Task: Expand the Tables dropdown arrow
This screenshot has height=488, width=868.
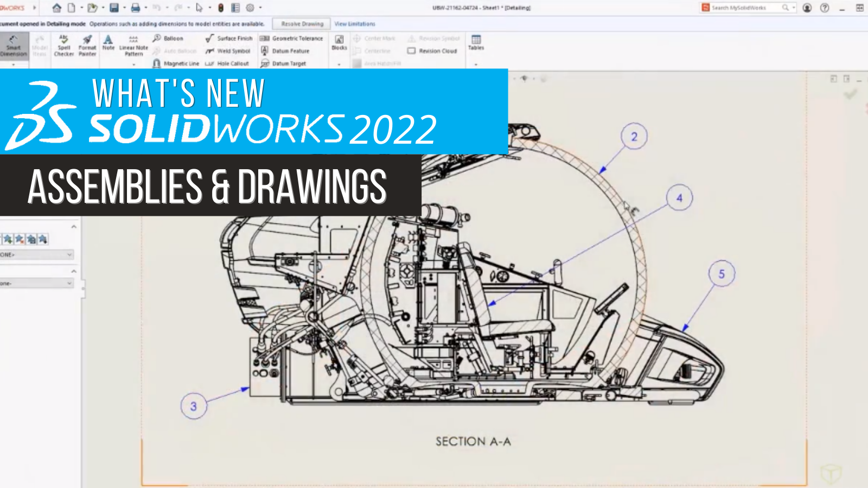Action: [476, 65]
